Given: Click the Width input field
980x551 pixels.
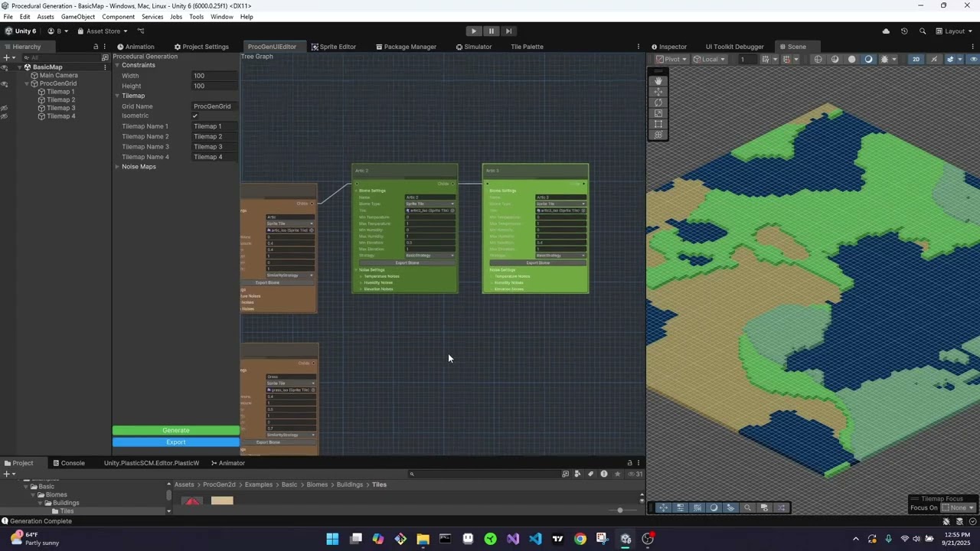Looking at the screenshot, I should [x=214, y=76].
